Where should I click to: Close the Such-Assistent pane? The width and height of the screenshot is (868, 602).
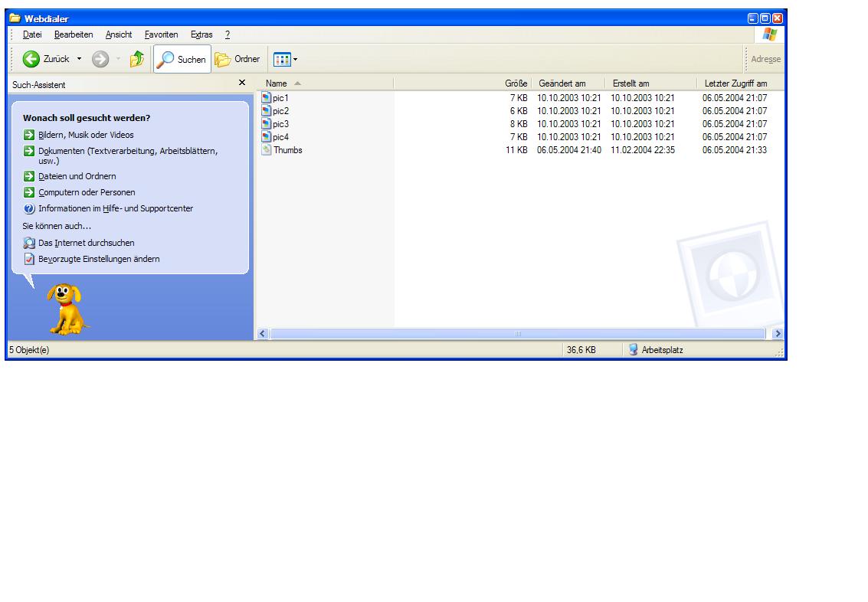tap(242, 83)
